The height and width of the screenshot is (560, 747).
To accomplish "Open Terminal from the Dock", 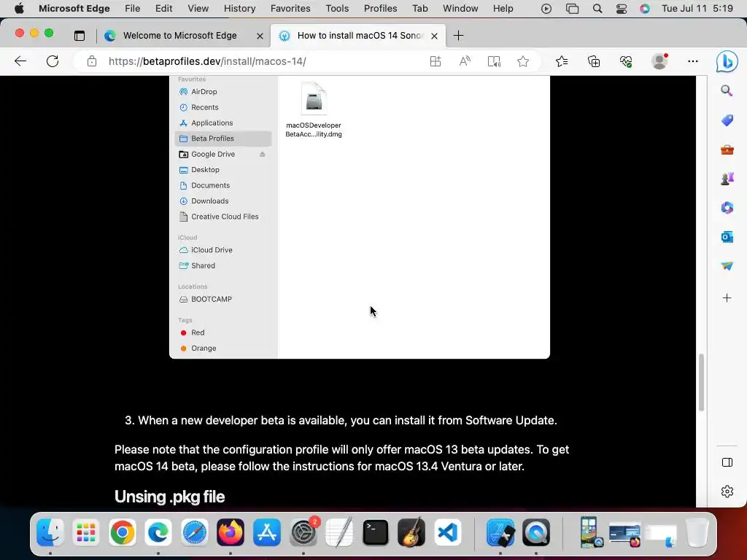I will point(376,532).
